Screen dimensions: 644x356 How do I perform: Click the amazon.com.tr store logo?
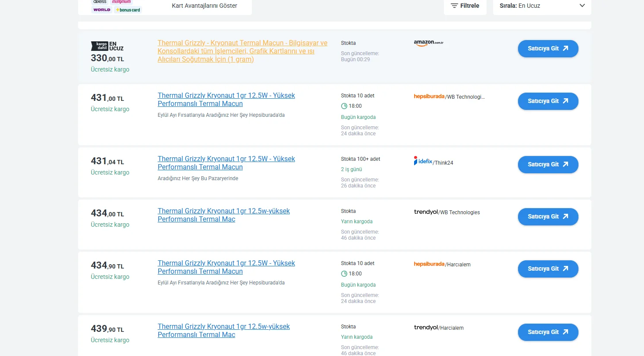428,43
